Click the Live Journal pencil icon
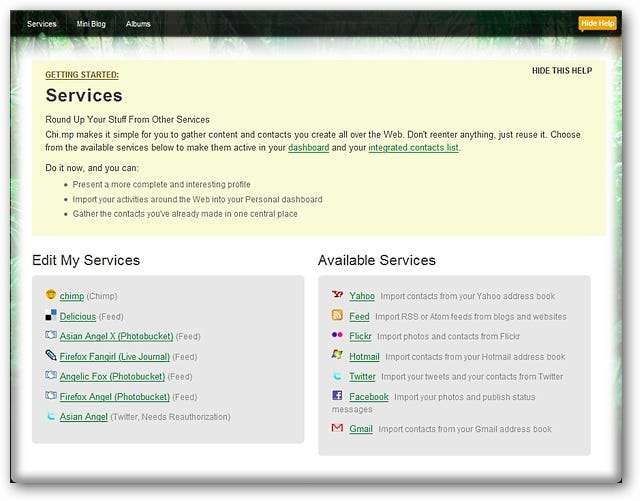The image size is (640, 501). [51, 355]
